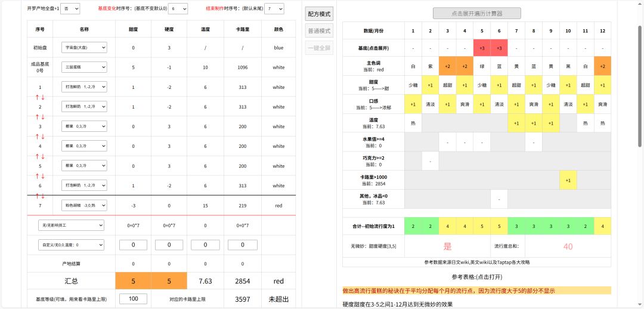Click the 汇总 row label
This screenshot has height=309, width=644.
click(71, 282)
